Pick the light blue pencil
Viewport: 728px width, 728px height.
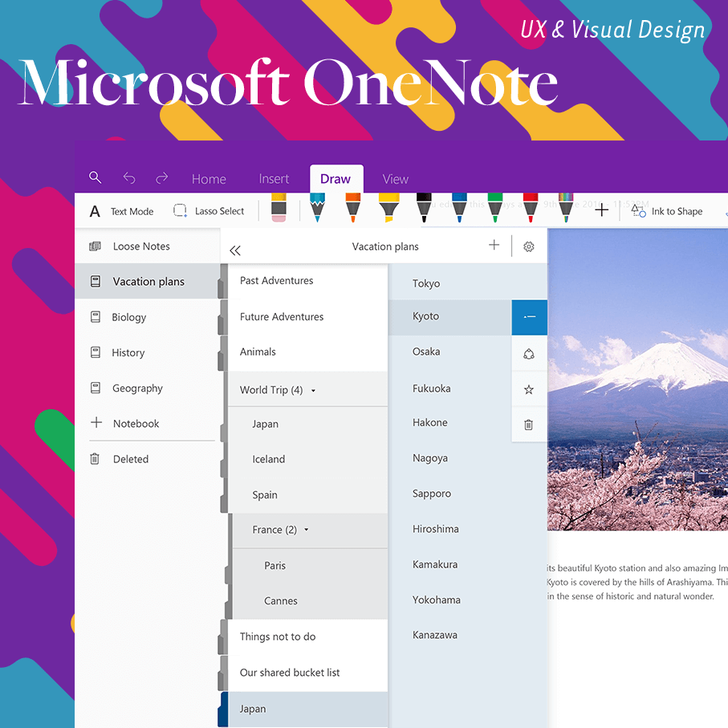(318, 208)
